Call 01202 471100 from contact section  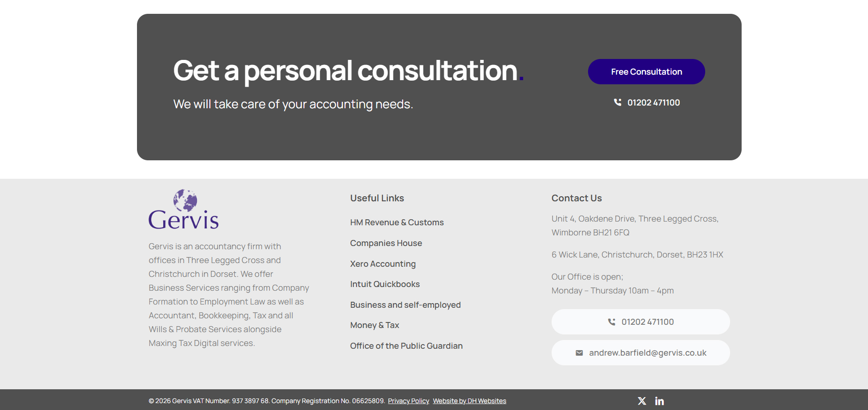click(x=647, y=322)
